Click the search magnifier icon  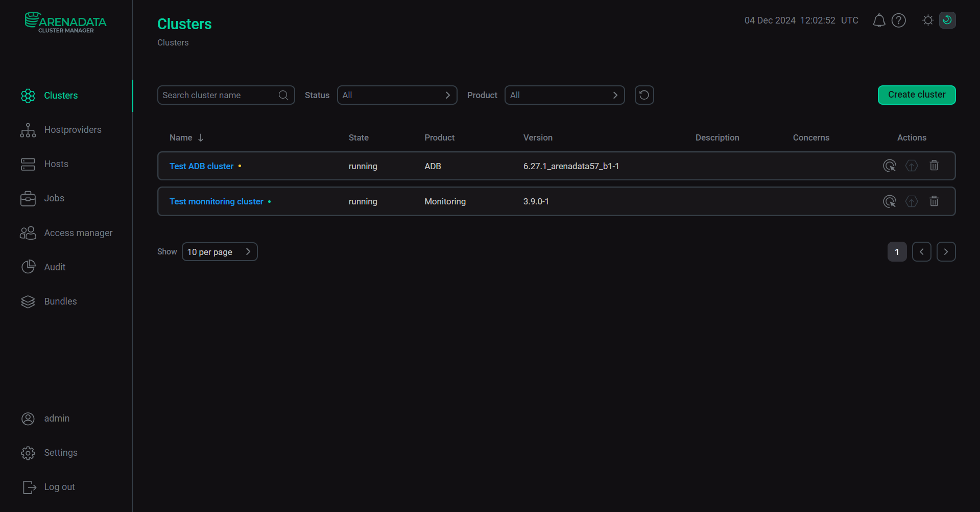click(283, 96)
